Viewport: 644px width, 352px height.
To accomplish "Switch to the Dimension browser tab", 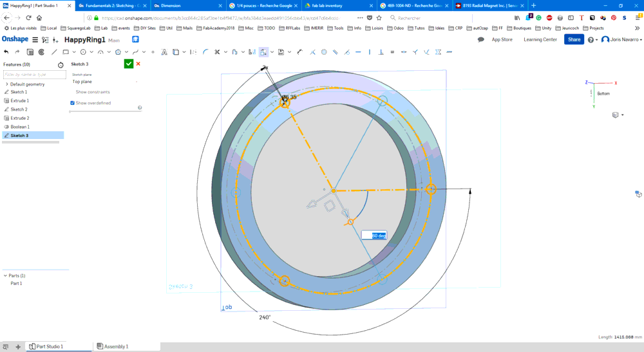I will [x=187, y=6].
